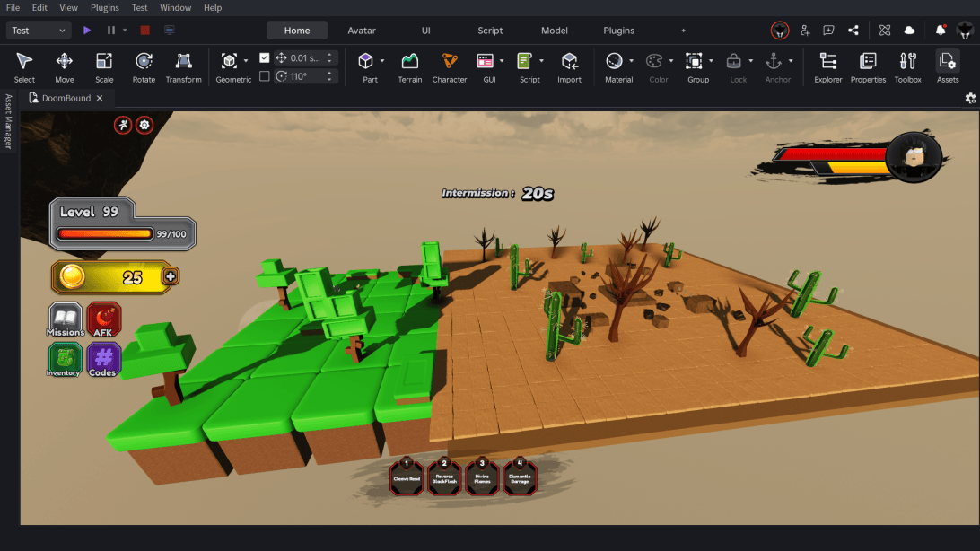Pick the Scale tool
Viewport: 980px width, 551px height.
(x=104, y=66)
